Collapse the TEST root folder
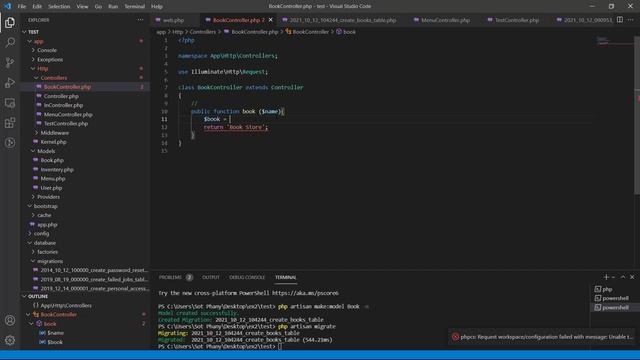Viewport: 640px width, 360px height. pos(33,32)
